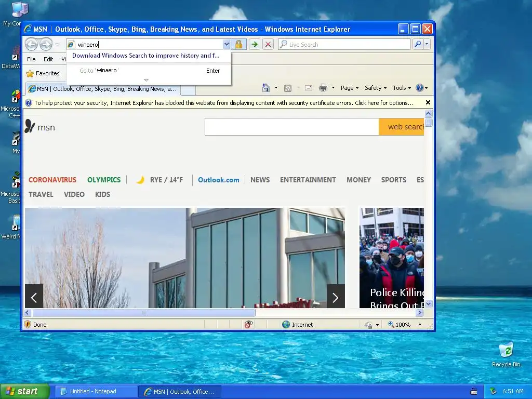This screenshot has height=399, width=532.
Task: Open the Police Killing story thumbnail
Action: tap(392, 258)
